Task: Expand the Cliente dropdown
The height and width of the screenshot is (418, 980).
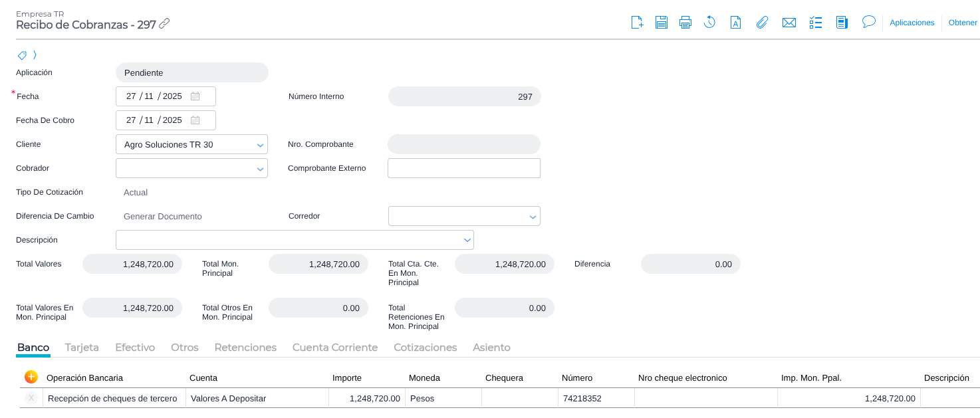Action: (x=259, y=145)
